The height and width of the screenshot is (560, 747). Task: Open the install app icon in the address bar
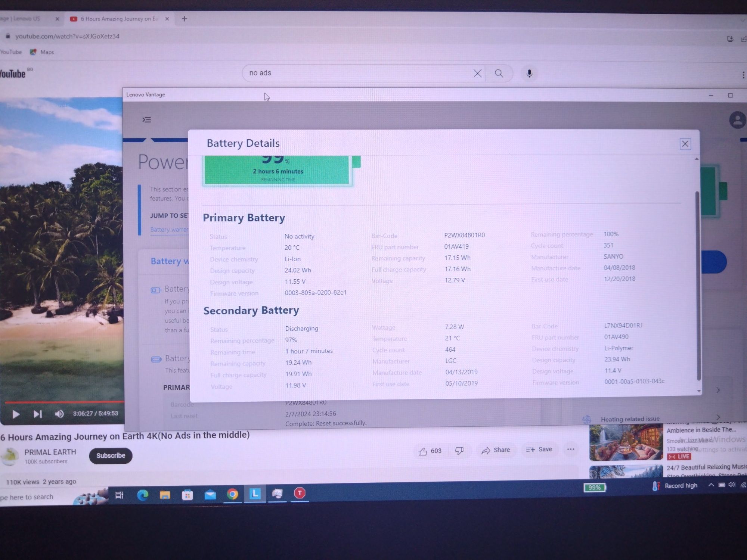(730, 39)
